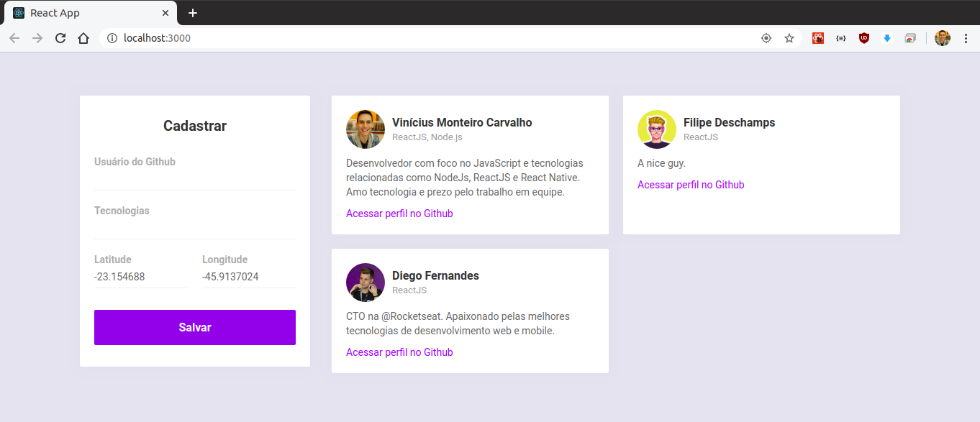Bookmark the page using the star icon
The height and width of the screenshot is (422, 980).
[x=789, y=37]
